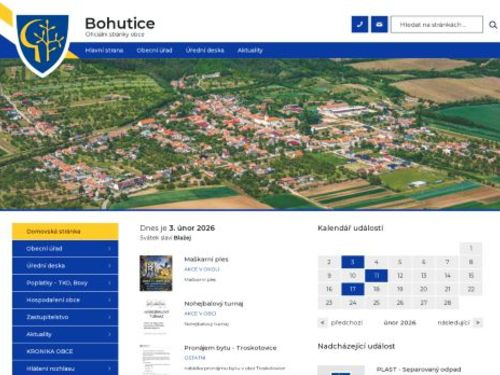This screenshot has height=375, width=500.
Task: Select highlighted day 3 in calendar
Action: [353, 262]
